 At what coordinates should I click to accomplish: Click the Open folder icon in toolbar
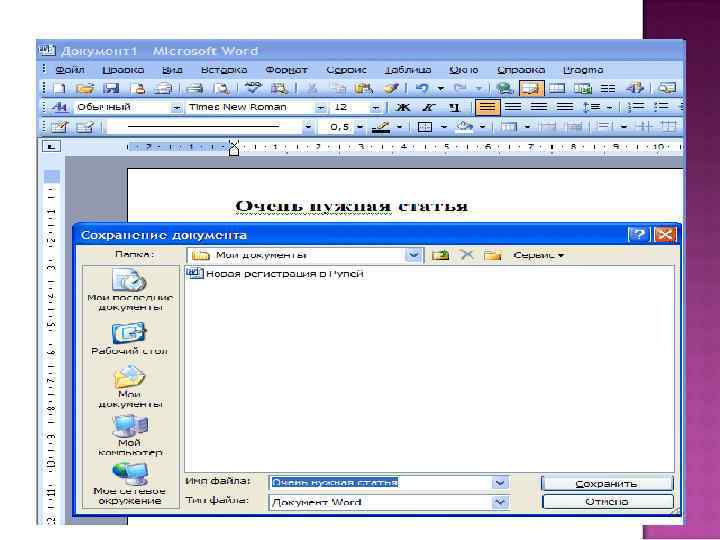(85, 88)
